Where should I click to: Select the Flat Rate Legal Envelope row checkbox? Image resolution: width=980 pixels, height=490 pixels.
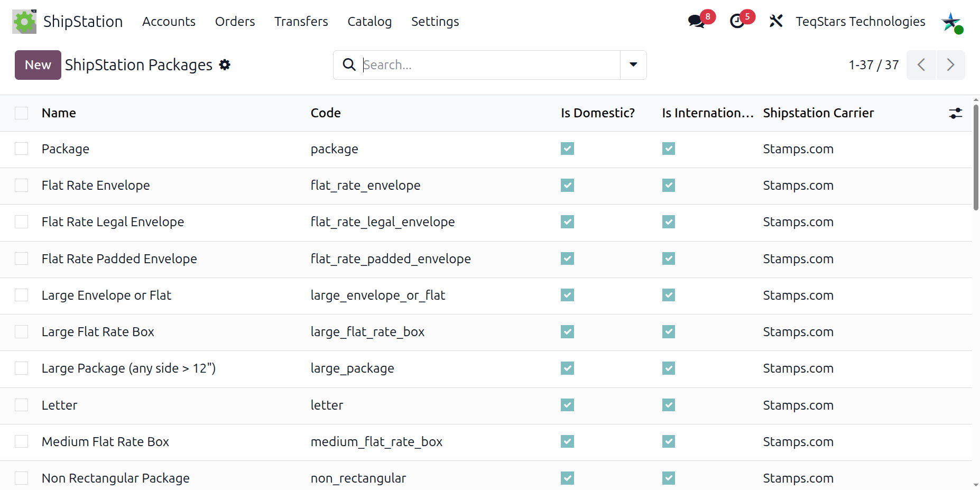[x=22, y=221]
